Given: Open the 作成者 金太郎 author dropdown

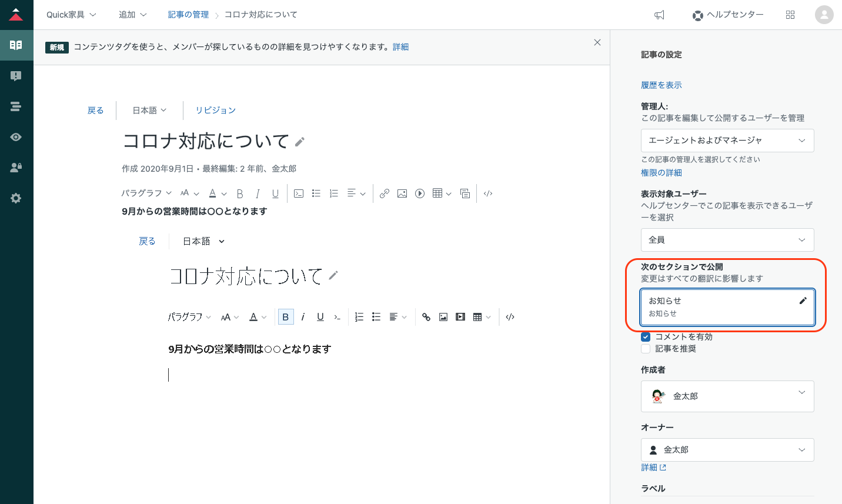Looking at the screenshot, I should pos(727,396).
